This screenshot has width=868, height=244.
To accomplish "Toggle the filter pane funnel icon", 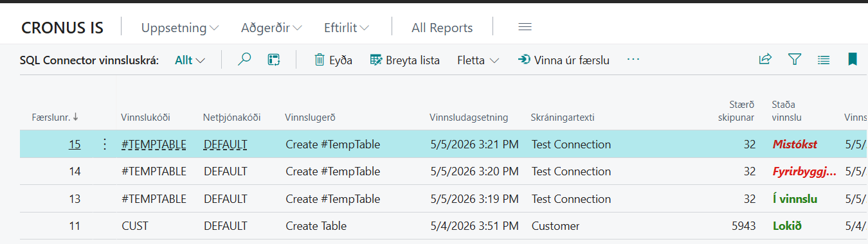I will pos(795,60).
